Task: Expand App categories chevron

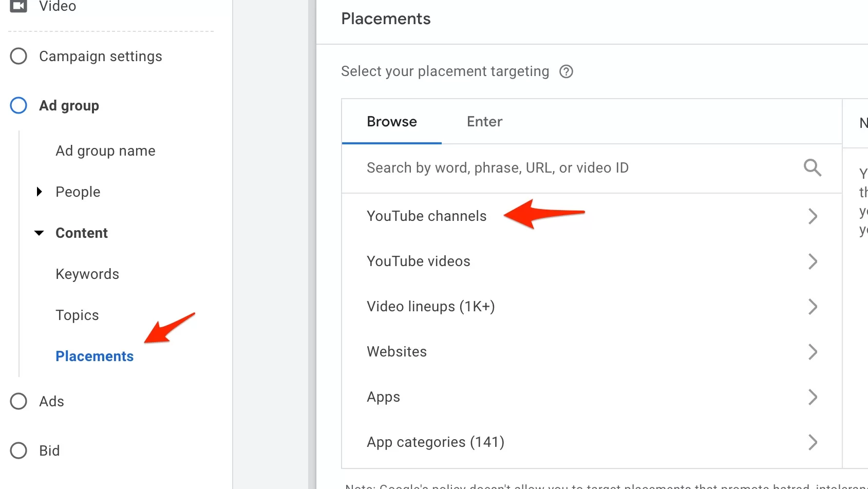Action: point(813,442)
